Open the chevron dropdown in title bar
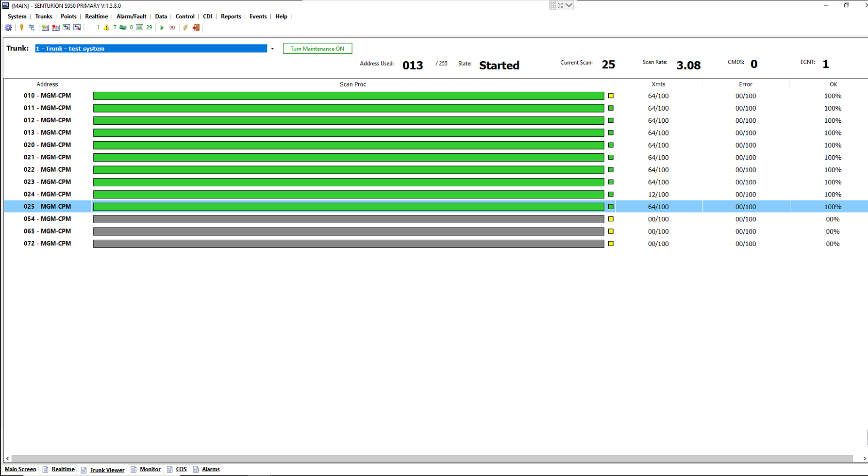This screenshot has width=868, height=476. click(569, 5)
